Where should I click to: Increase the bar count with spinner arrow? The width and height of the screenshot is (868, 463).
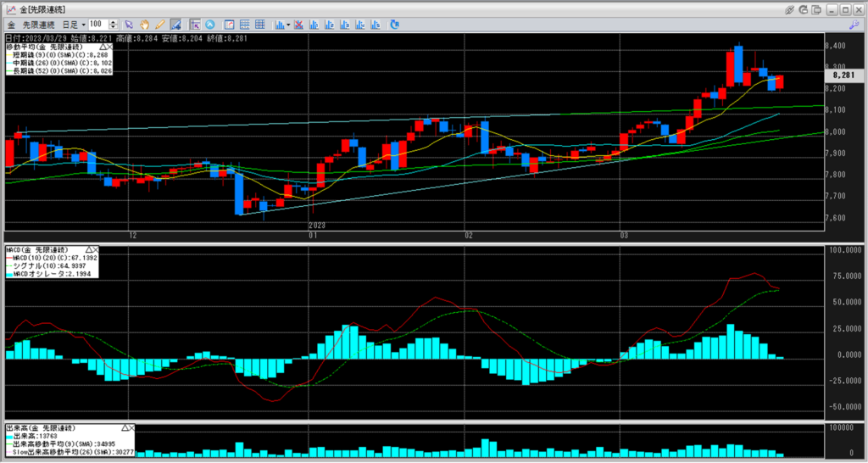(x=112, y=21)
